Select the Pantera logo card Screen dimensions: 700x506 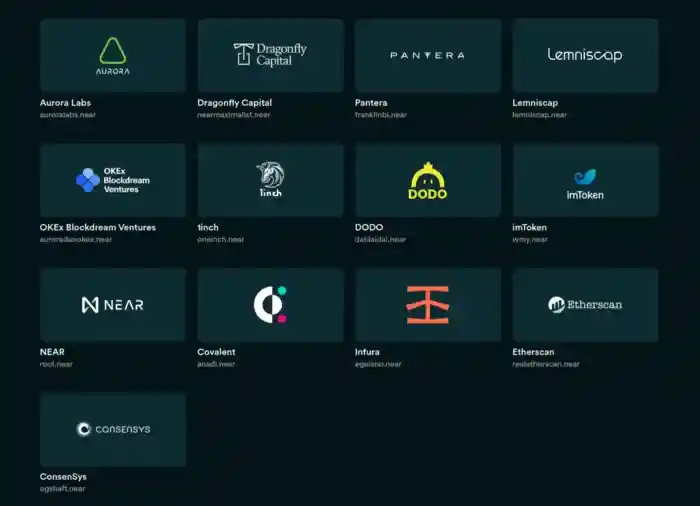click(428, 55)
